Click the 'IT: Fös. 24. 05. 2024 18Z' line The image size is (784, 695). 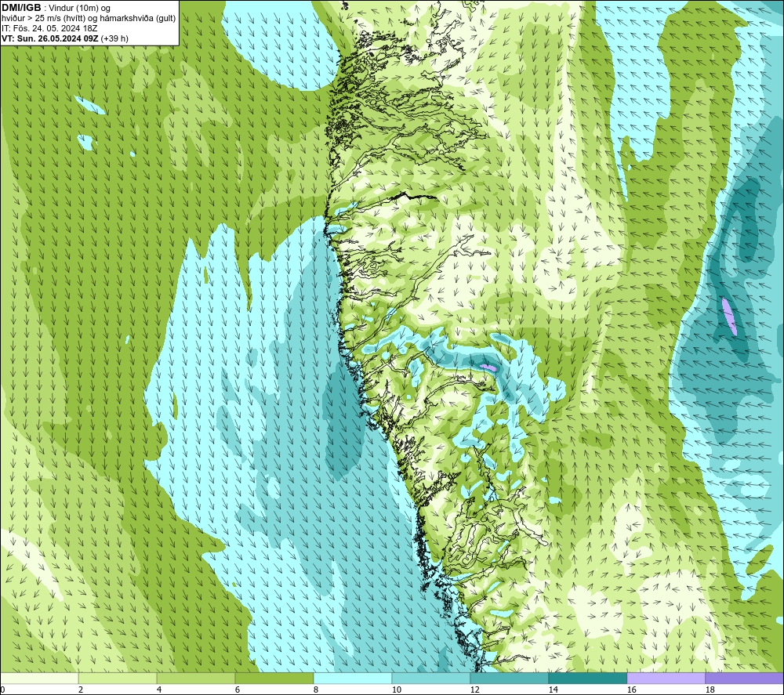[49, 28]
